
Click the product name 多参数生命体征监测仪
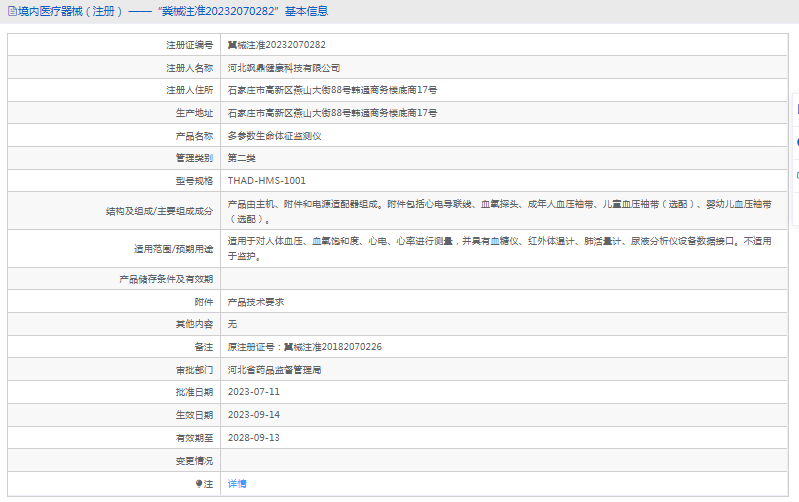(x=274, y=136)
